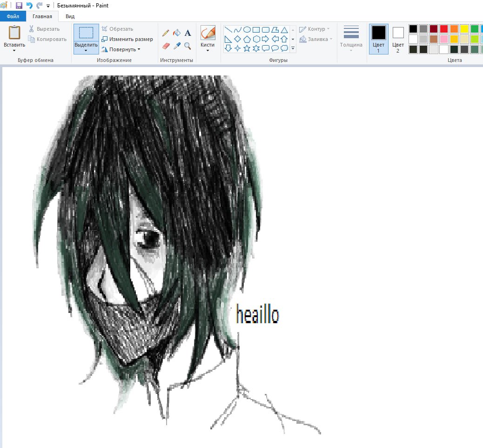Choose the Triangle shape

(x=284, y=30)
